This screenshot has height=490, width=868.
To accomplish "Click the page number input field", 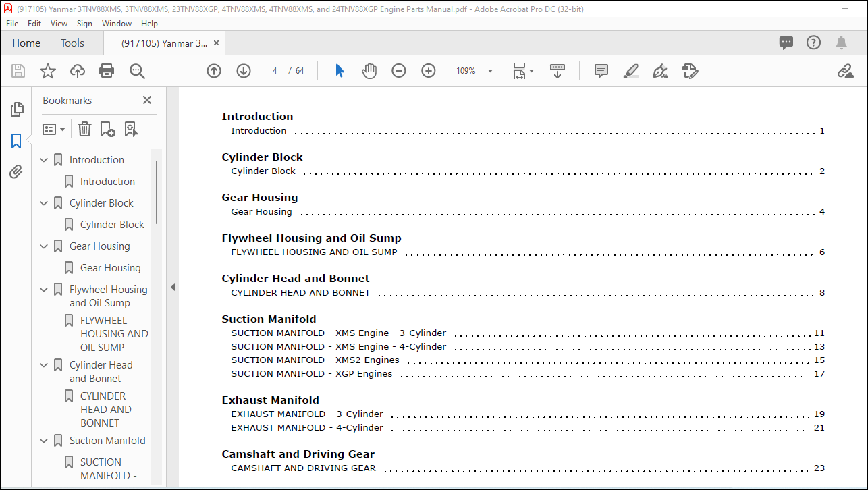I will [x=274, y=71].
